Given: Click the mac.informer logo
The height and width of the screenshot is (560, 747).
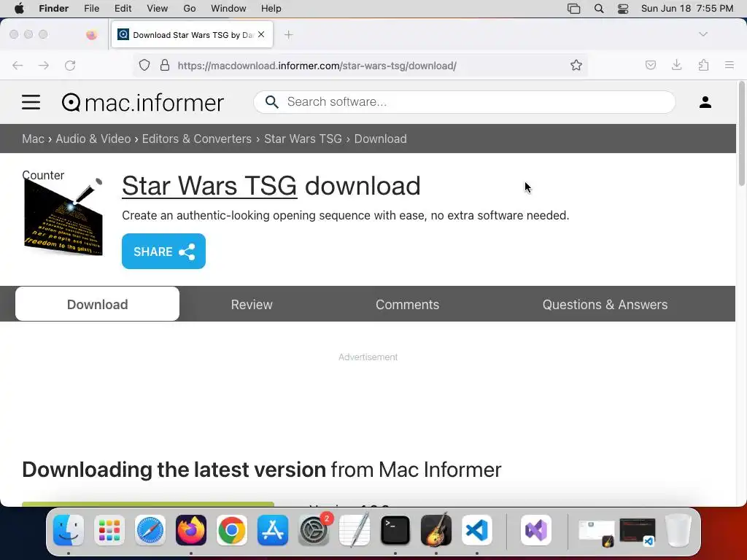Looking at the screenshot, I should pos(143,103).
